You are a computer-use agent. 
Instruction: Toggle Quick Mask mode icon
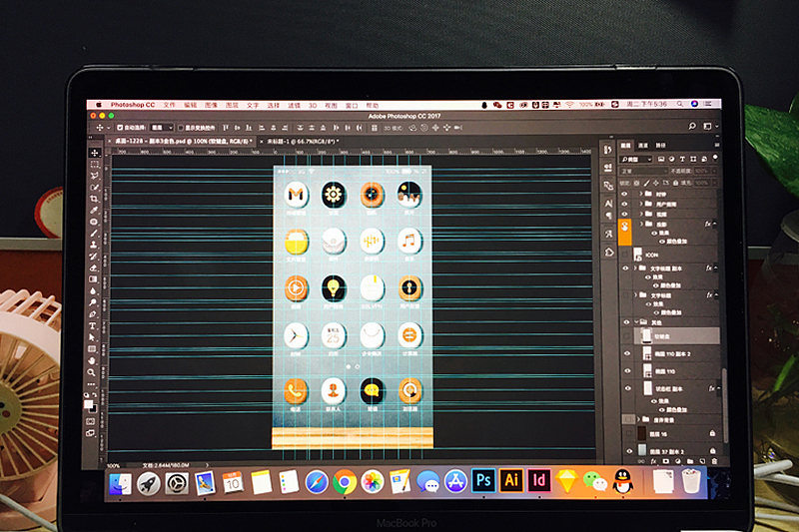[x=91, y=421]
